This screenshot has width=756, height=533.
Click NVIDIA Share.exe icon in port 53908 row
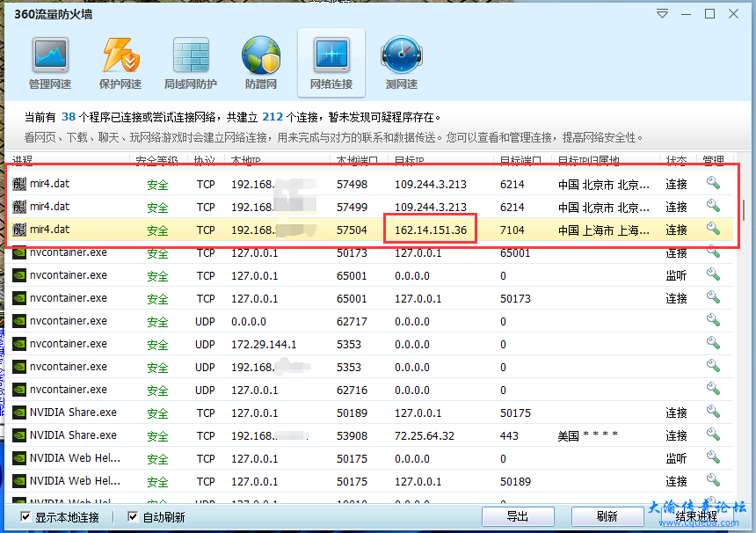(x=18, y=435)
